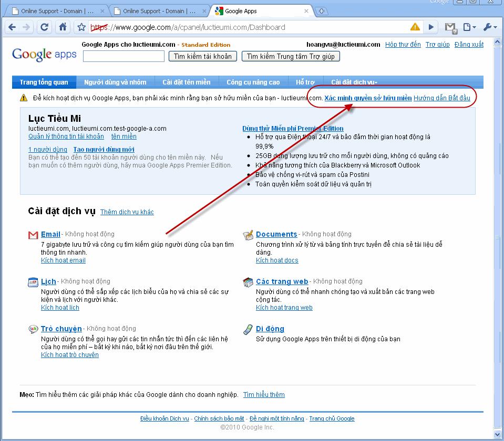Click the Documents icon beside Documents

coord(248,235)
